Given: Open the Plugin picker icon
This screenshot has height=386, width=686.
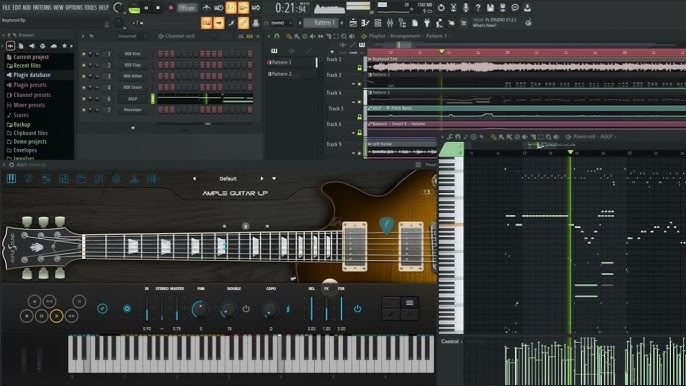Looking at the screenshot, I should (x=427, y=23).
